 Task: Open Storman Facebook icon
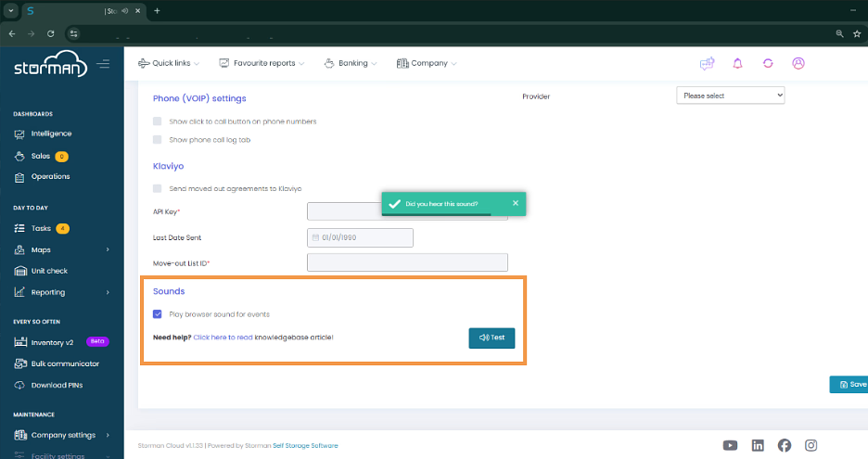click(x=785, y=445)
